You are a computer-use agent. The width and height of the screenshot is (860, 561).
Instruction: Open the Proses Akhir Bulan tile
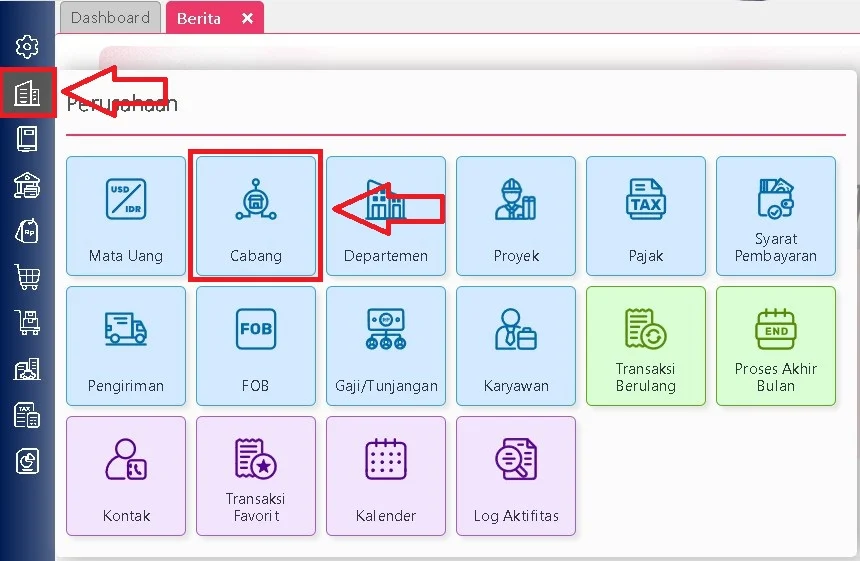coord(776,346)
